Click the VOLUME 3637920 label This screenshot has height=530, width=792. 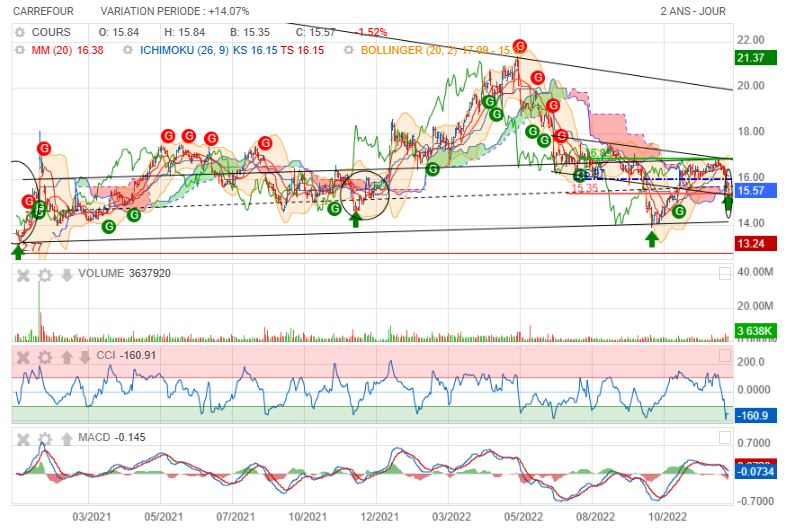(x=124, y=273)
